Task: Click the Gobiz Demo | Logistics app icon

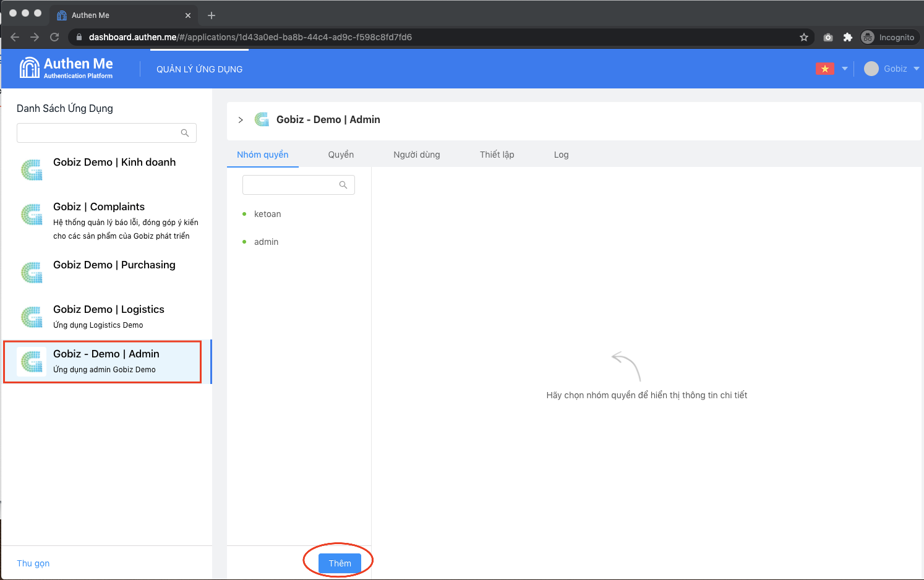Action: (32, 317)
